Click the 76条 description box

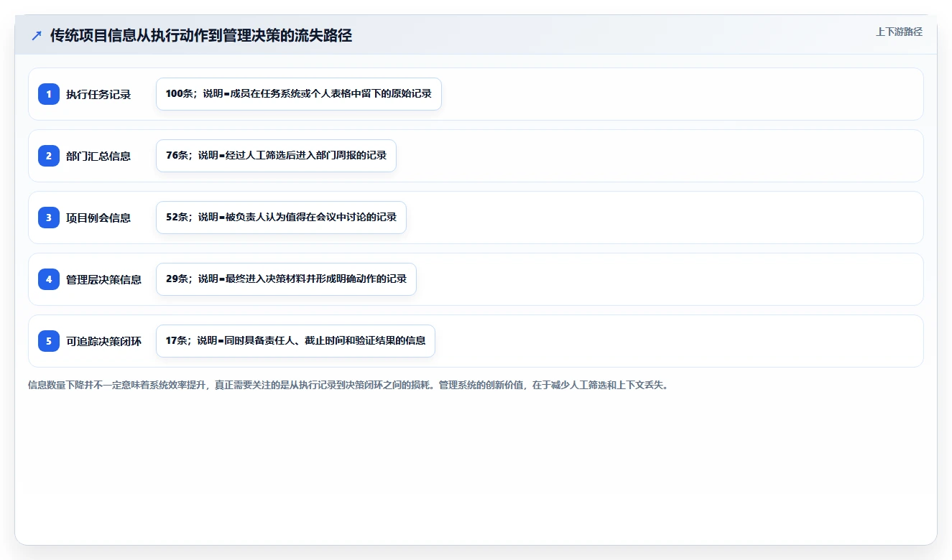(x=276, y=156)
